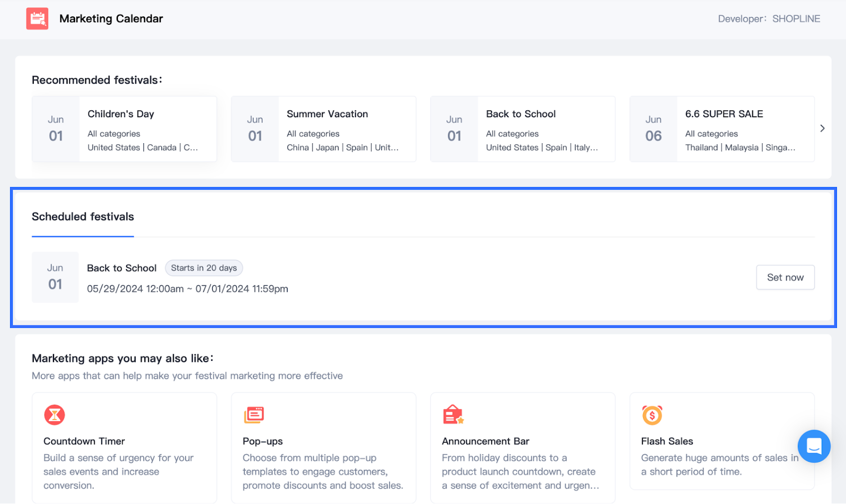The height and width of the screenshot is (504, 846).
Task: Show next recommended festivals with right chevron
Action: click(822, 128)
